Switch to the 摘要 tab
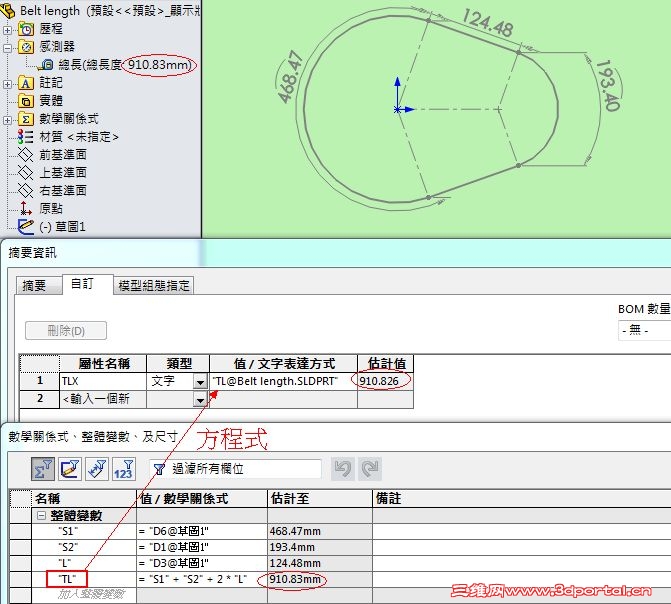The image size is (671, 604). tap(38, 286)
